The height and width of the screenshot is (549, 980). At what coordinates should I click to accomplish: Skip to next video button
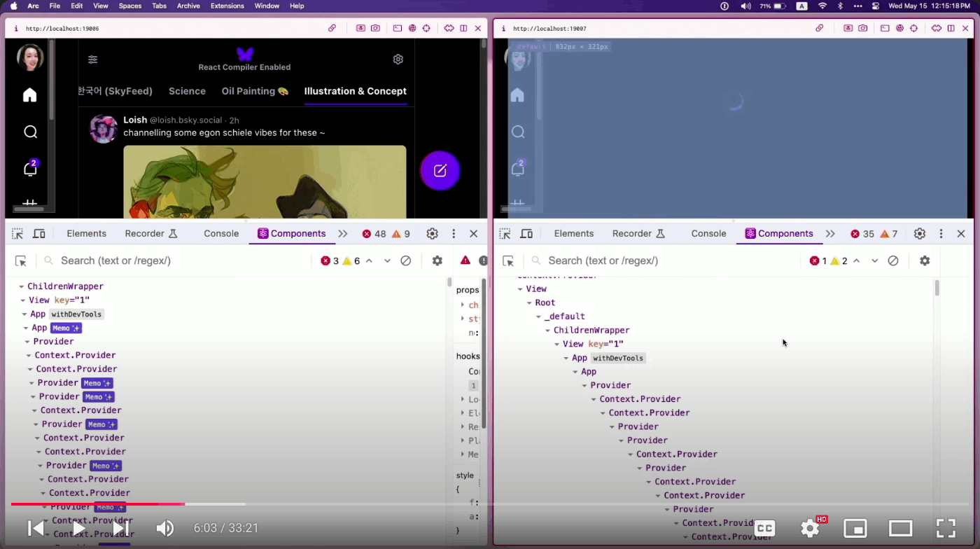pos(120,528)
